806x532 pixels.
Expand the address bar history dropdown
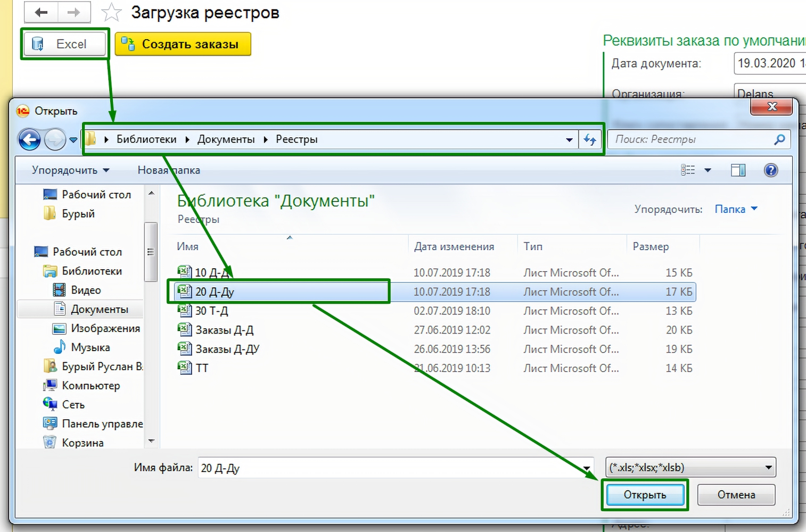[x=569, y=140]
